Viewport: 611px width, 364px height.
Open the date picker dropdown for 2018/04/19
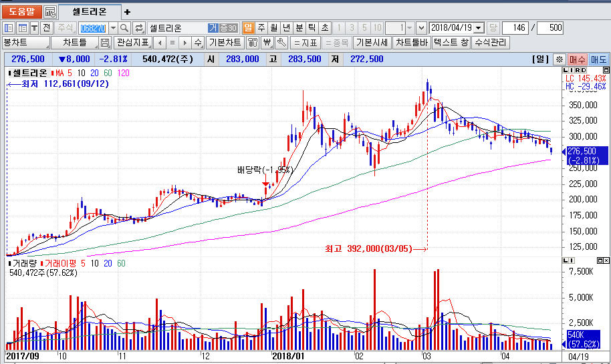pos(479,28)
